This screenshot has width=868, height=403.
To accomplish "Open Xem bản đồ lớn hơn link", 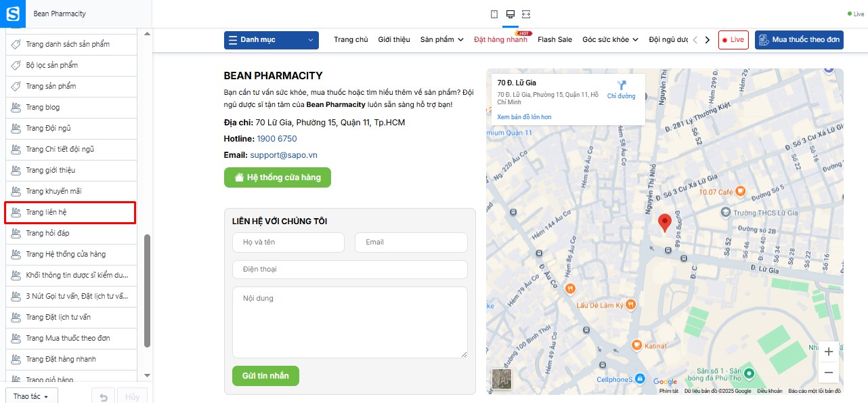I will point(524,117).
